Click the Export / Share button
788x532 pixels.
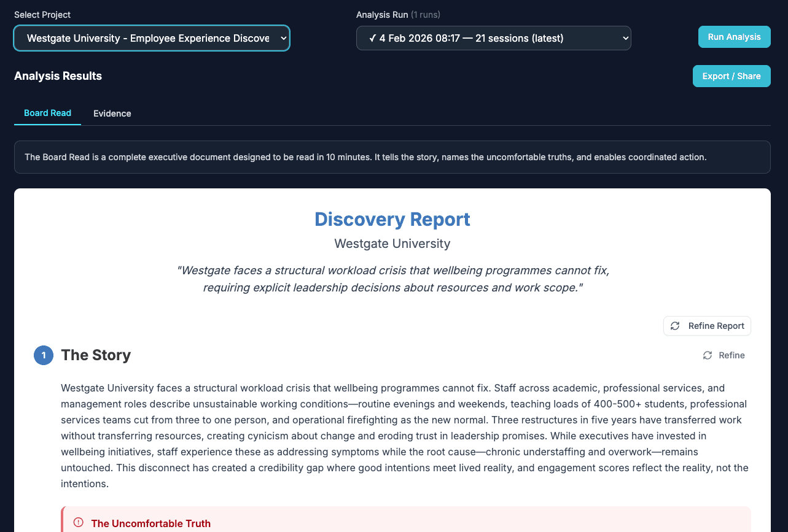pos(731,76)
